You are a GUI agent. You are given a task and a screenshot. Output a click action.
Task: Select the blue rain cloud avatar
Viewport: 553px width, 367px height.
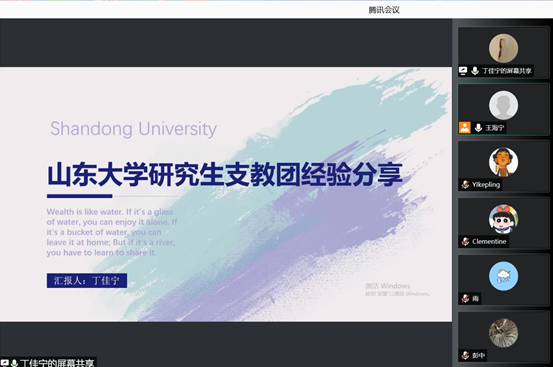pos(503,276)
